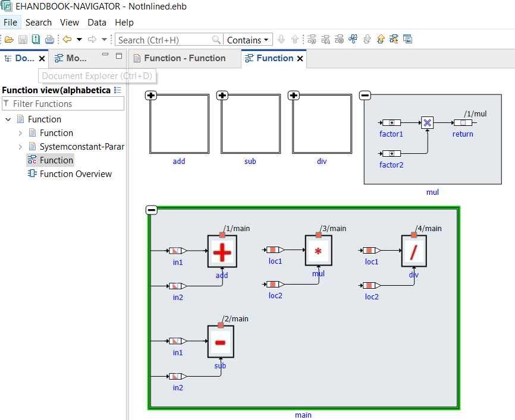515x420 pixels.
Task: Click the red minus sub block icon
Action: click(x=221, y=342)
